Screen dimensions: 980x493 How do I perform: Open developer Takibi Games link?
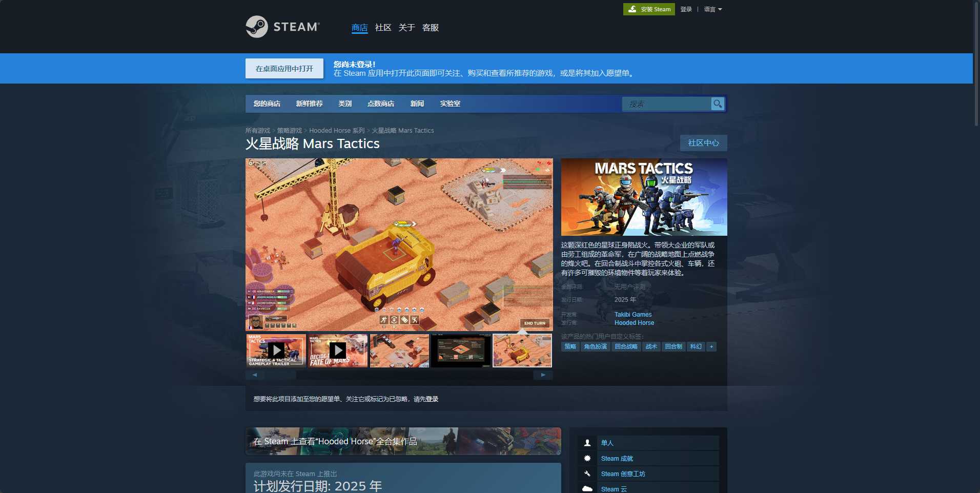click(633, 315)
